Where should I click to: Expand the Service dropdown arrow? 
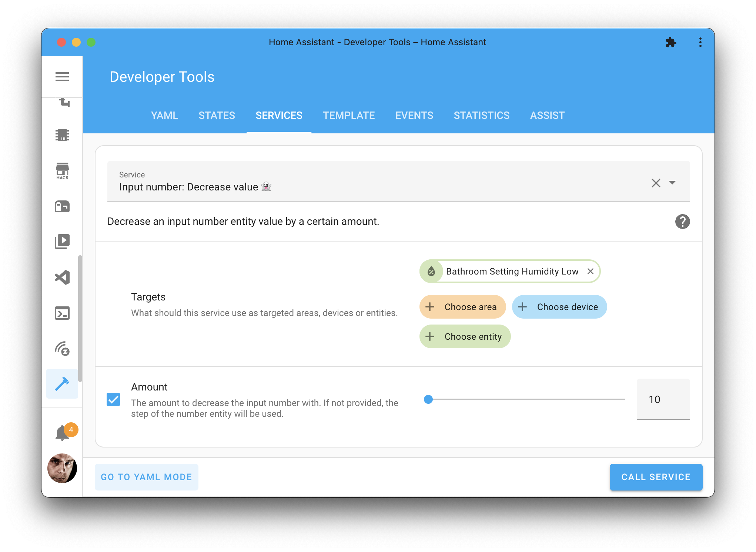click(673, 183)
